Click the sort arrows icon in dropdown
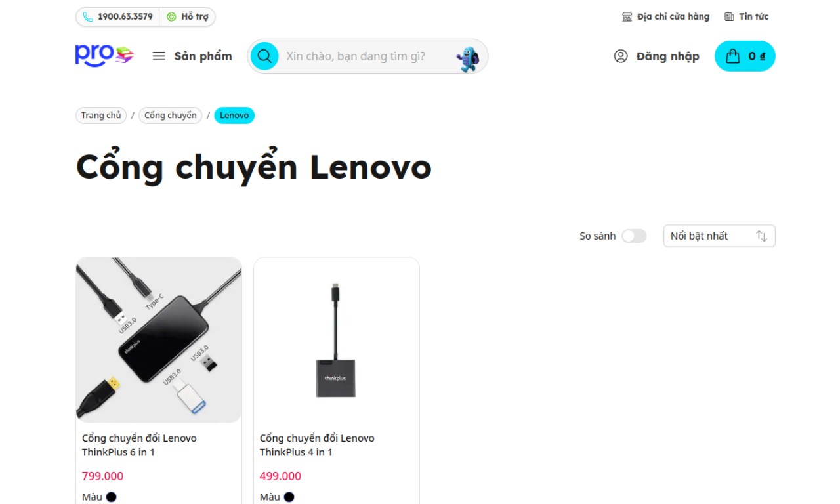Image resolution: width=840 pixels, height=504 pixels. coord(761,236)
